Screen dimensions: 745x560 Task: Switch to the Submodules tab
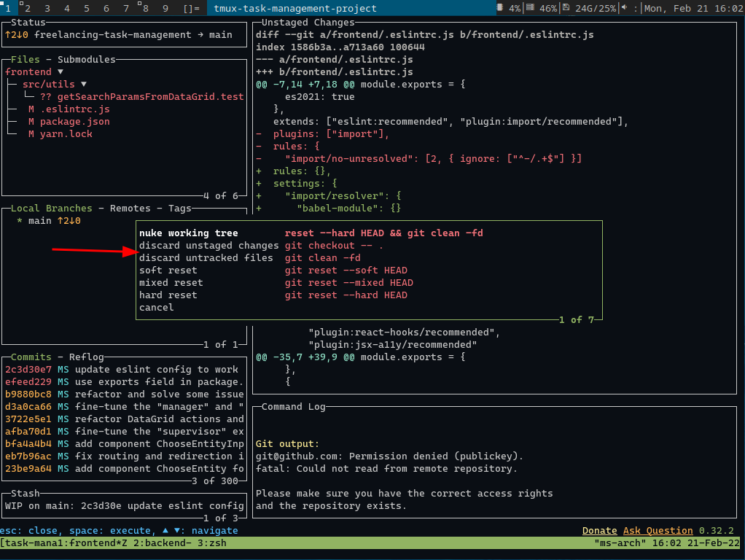(x=87, y=59)
